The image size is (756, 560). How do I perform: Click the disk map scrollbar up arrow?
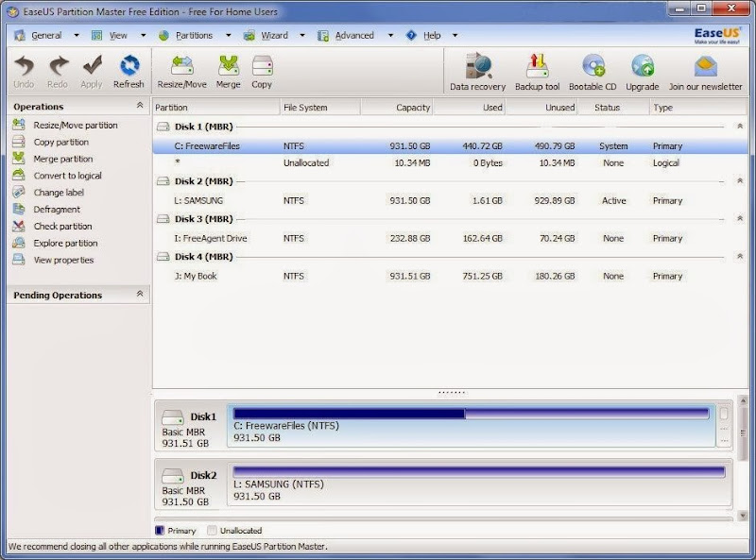point(743,401)
